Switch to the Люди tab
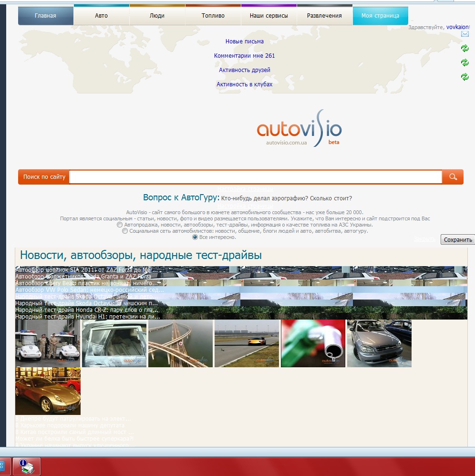475x476 pixels. 157,15
